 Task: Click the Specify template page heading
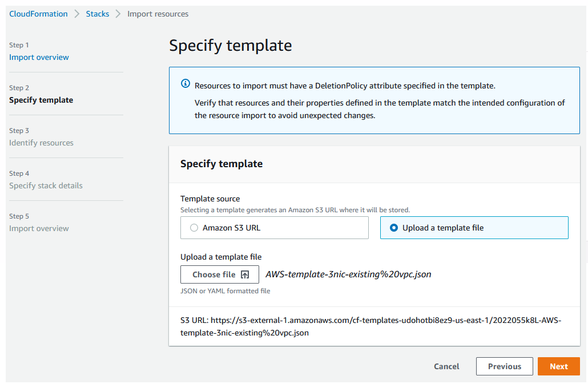coord(230,46)
